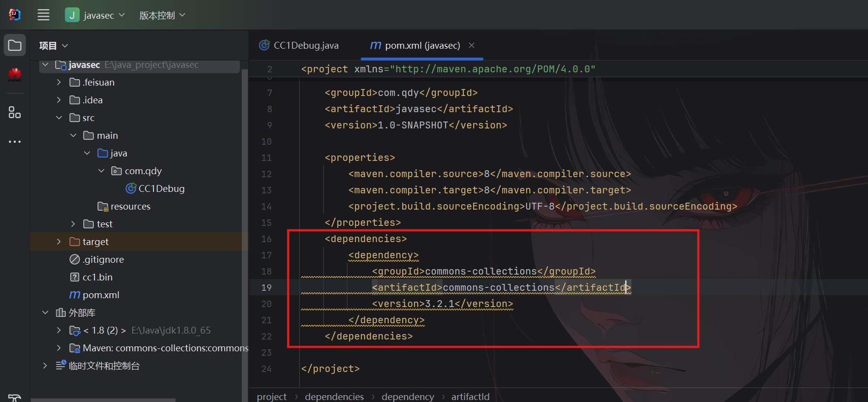Switch to the CC1Debug.java tab
This screenshot has width=868, height=402.
(299, 45)
